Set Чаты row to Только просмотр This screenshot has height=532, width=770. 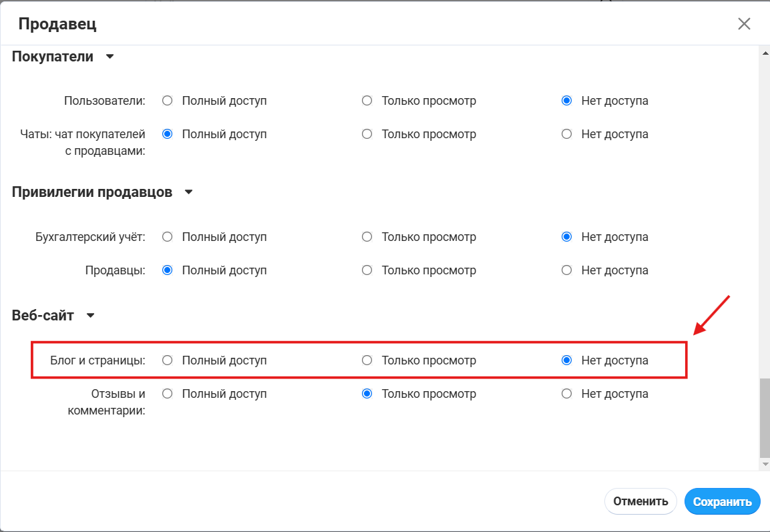[x=367, y=134]
